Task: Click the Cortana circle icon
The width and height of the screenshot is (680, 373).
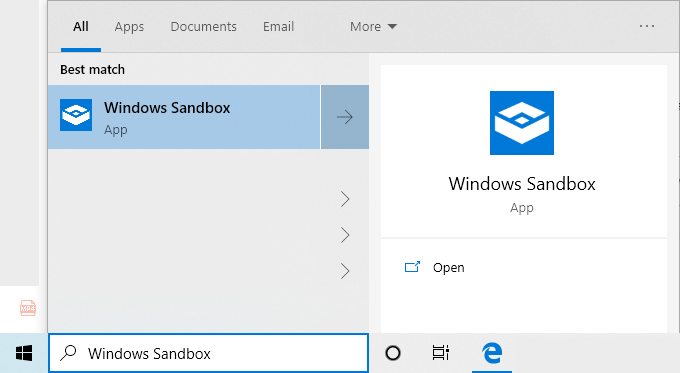Action: tap(393, 353)
